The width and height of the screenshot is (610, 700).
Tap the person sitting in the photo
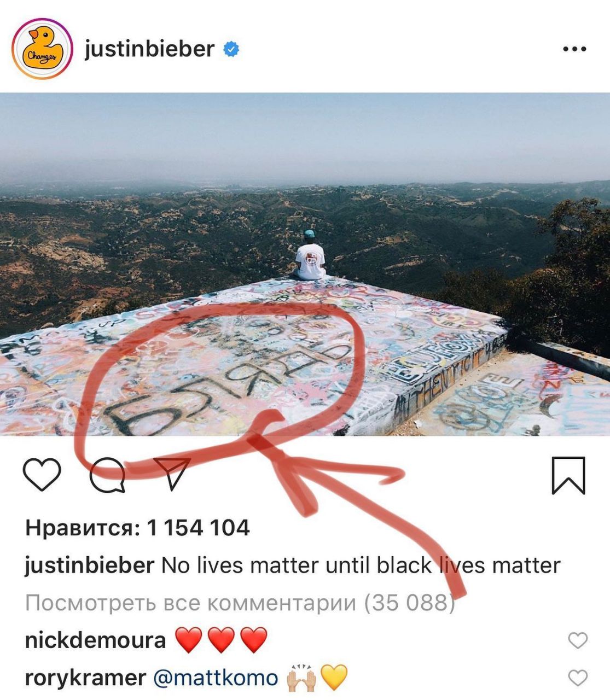310,256
